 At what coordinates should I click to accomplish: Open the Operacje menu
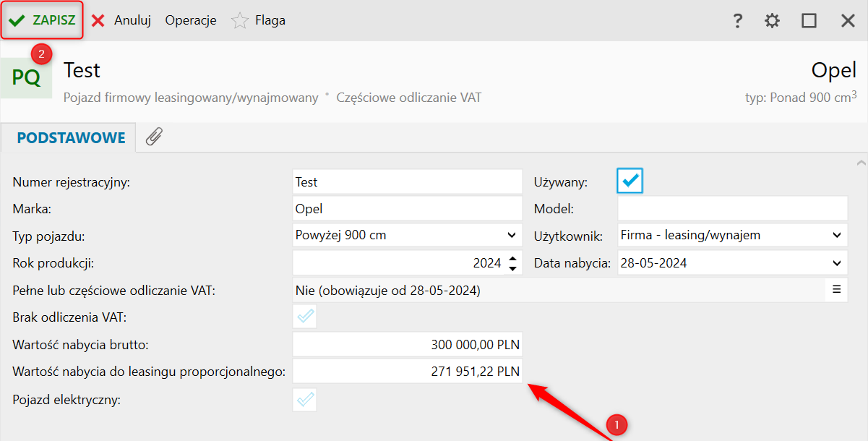pos(191,20)
